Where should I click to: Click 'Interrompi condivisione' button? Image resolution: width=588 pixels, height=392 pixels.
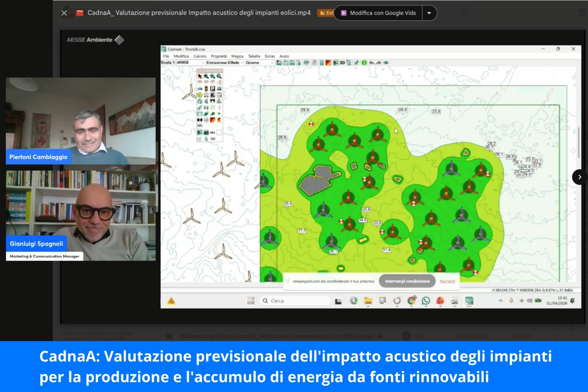407,281
